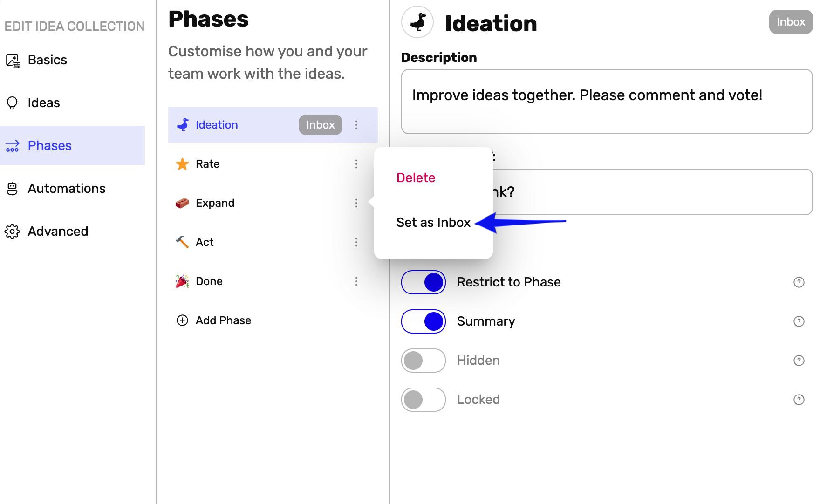Enable the Locked slider toggle
Screen dimensions: 820x504
pos(423,399)
